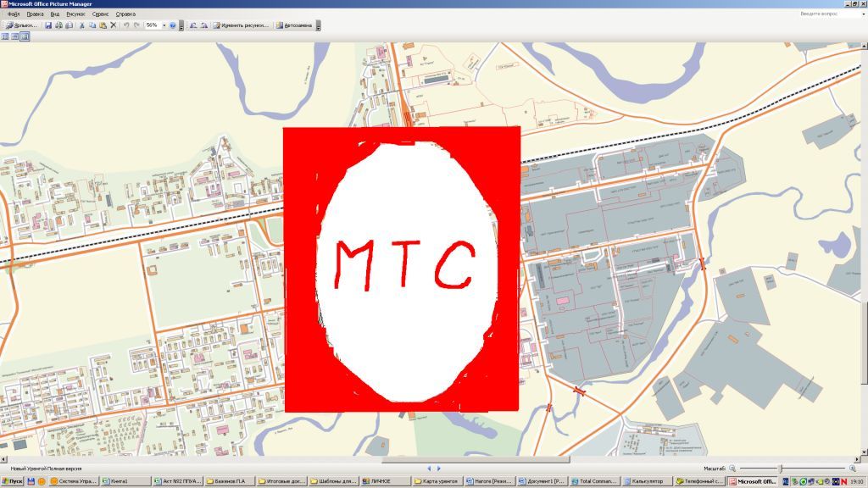Click the vertical scrollbar down arrow
The height and width of the screenshot is (488, 868).
coord(865,452)
